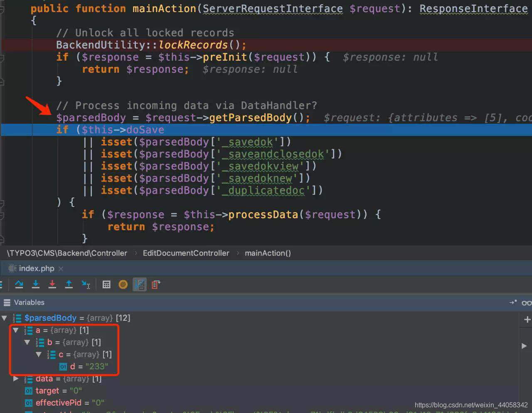Viewport: 532px width, 413px height.
Task: Click '_saveandclosedok' string in the code
Action: (x=273, y=154)
